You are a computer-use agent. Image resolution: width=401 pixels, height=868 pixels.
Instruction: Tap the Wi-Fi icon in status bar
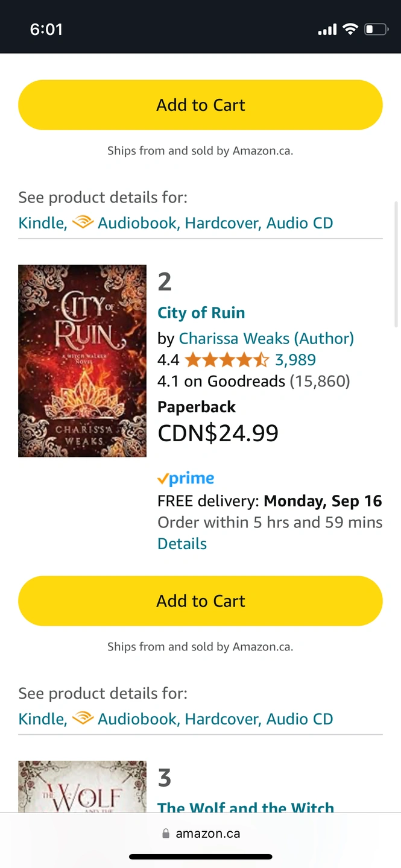(350, 29)
